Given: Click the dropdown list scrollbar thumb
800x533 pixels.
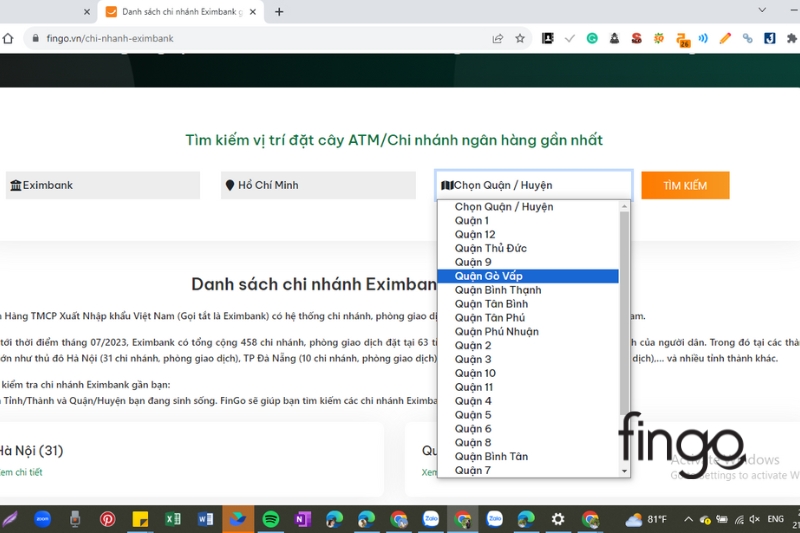Looking at the screenshot, I should (624, 313).
